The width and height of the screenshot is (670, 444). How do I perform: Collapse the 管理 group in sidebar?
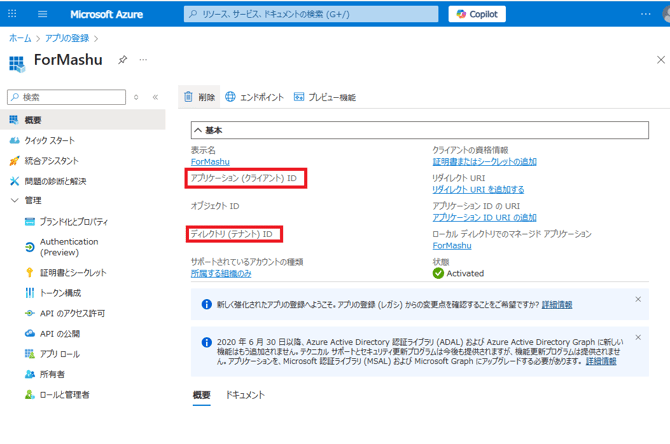pyautogui.click(x=14, y=200)
